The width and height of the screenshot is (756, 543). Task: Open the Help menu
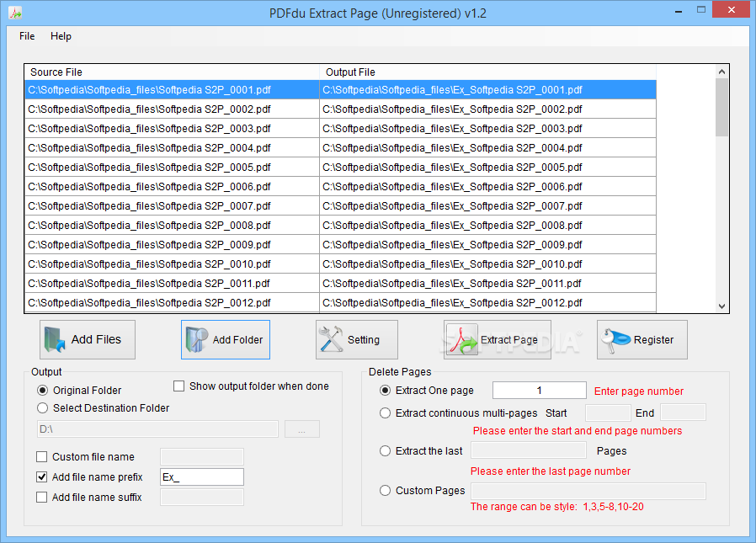(61, 36)
